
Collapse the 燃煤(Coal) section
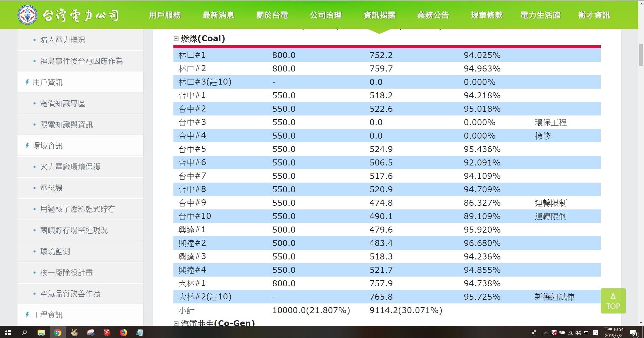176,39
